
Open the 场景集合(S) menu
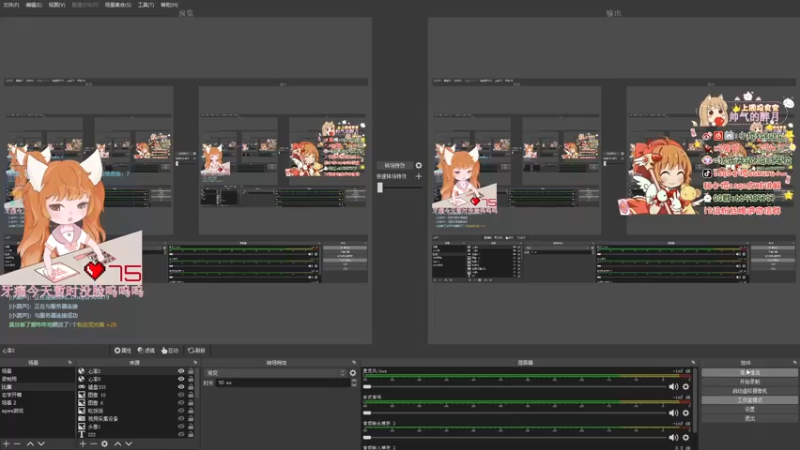tap(118, 5)
